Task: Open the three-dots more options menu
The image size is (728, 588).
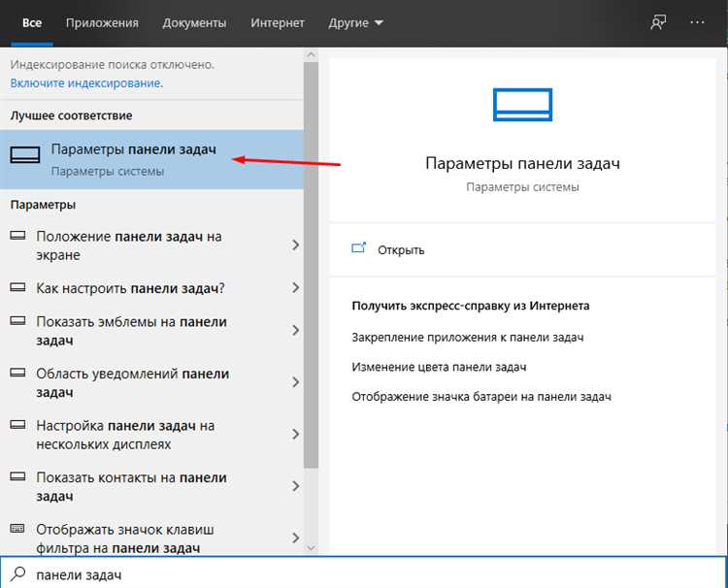Action: [x=698, y=22]
